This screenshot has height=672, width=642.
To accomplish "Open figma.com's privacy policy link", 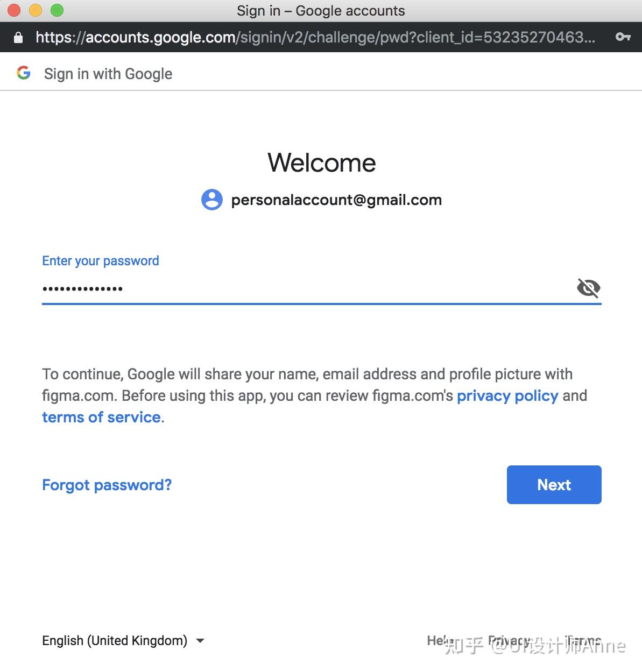I will (507, 396).
